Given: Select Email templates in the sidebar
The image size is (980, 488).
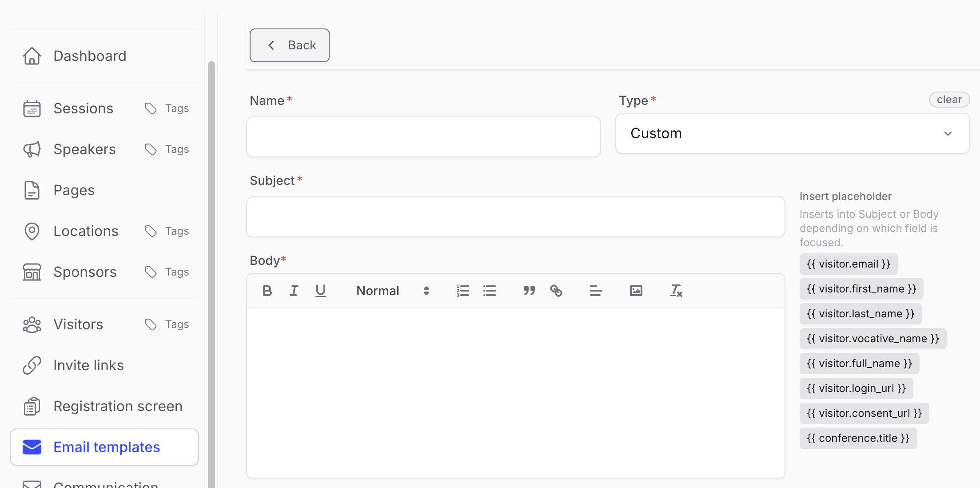Looking at the screenshot, I should point(104,447).
